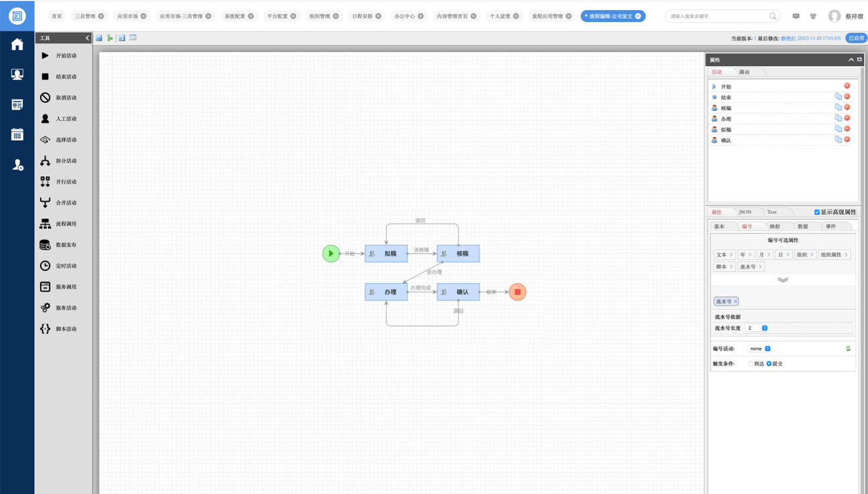868x494 pixels.
Task: Select the 提交 trigger condition radio
Action: [x=769, y=364]
